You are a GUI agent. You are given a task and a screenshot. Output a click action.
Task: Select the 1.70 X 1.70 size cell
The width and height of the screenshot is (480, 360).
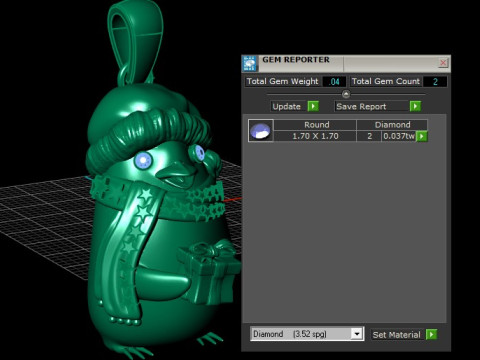[315, 136]
